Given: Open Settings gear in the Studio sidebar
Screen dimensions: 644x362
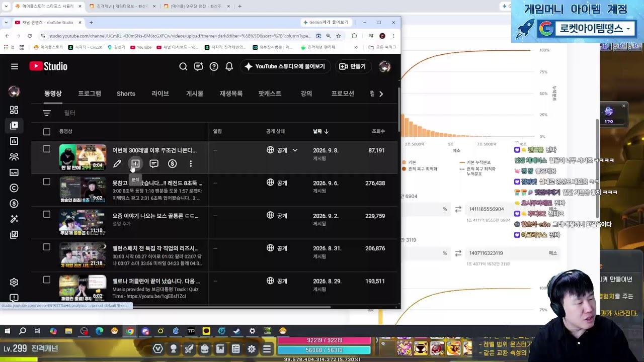Looking at the screenshot, I should click(14, 283).
